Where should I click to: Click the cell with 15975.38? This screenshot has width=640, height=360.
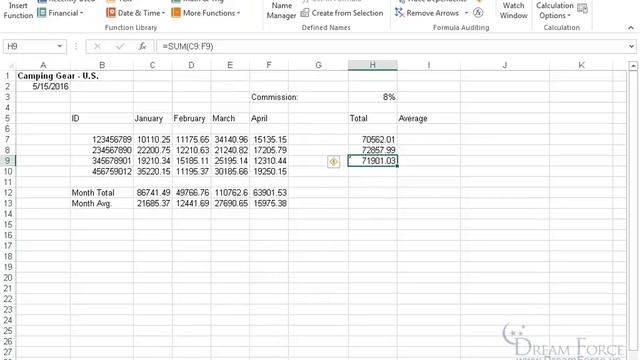(269, 203)
